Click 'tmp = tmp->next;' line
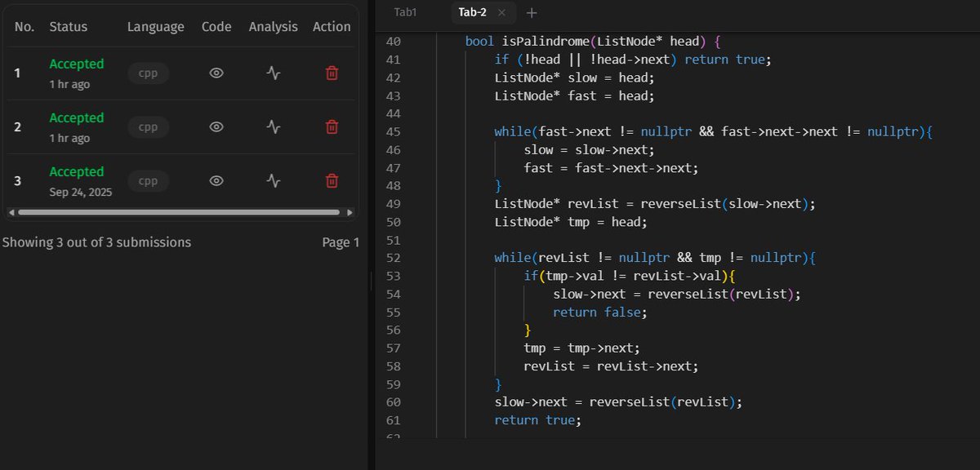Image resolution: width=980 pixels, height=470 pixels. 582,348
